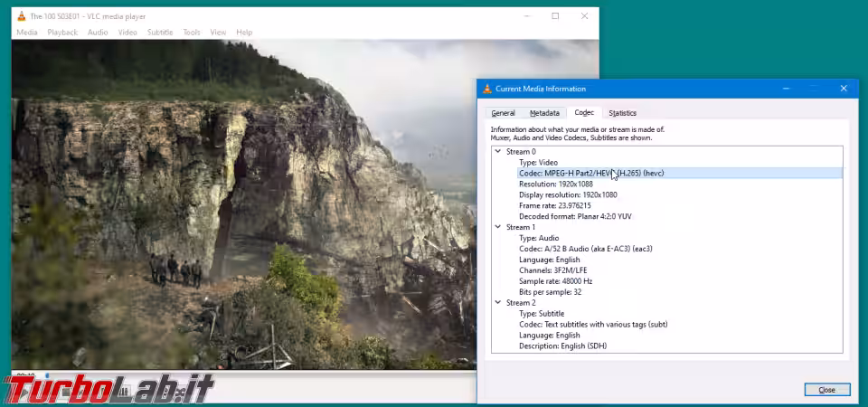Viewport: 868px width, 407px height.
Task: Select the 'Codec: Text subtitles with various tags' row
Action: click(x=680, y=325)
